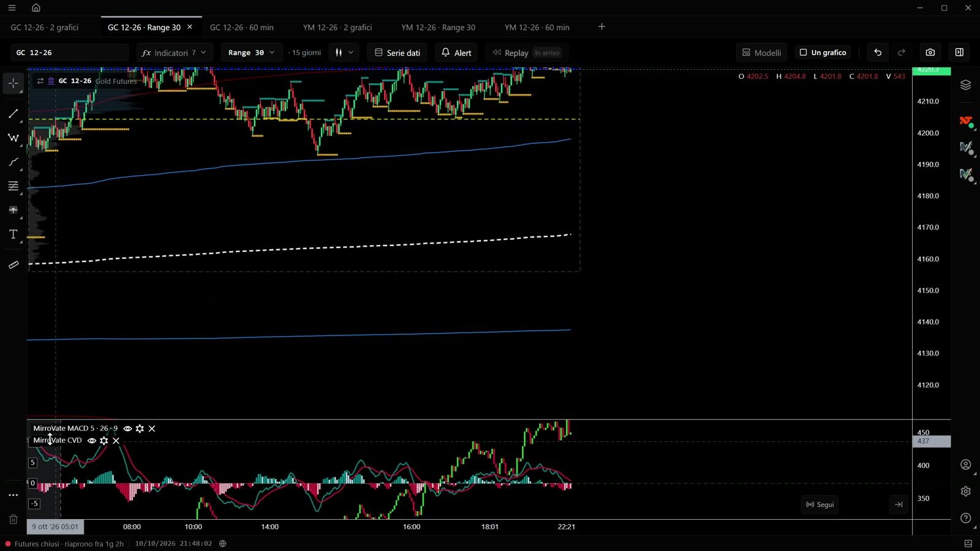Jump to latest bar arrow button

tap(899, 504)
